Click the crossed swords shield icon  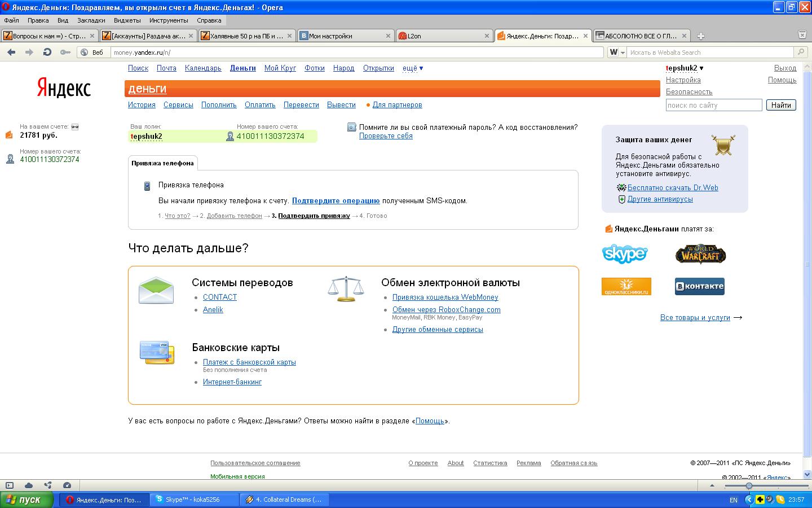(723, 144)
